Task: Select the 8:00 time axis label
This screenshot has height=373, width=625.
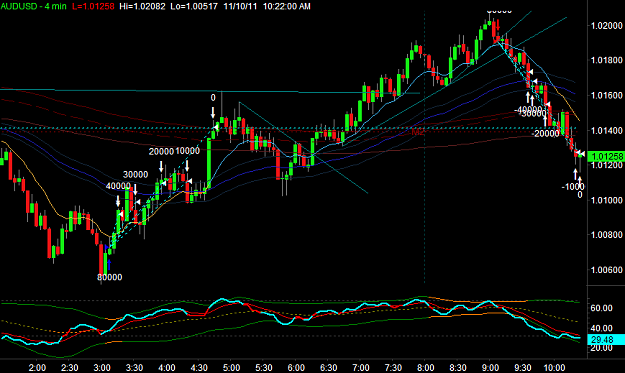Action: (425, 367)
